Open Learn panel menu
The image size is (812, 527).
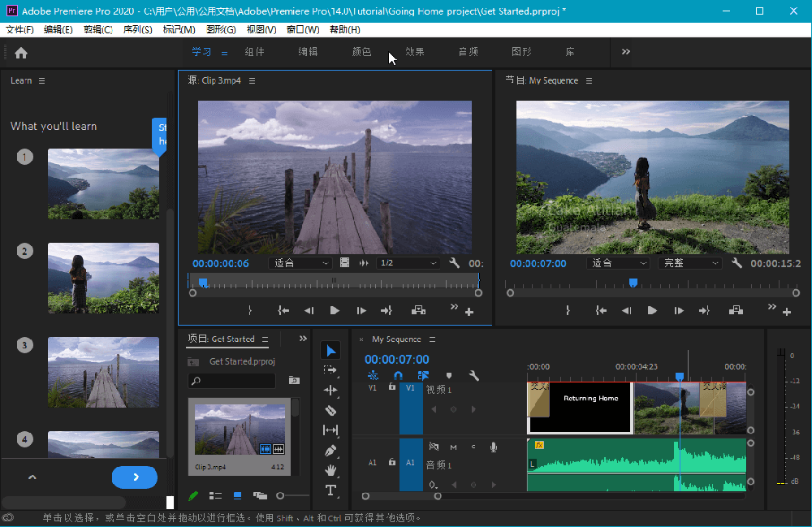tap(42, 80)
